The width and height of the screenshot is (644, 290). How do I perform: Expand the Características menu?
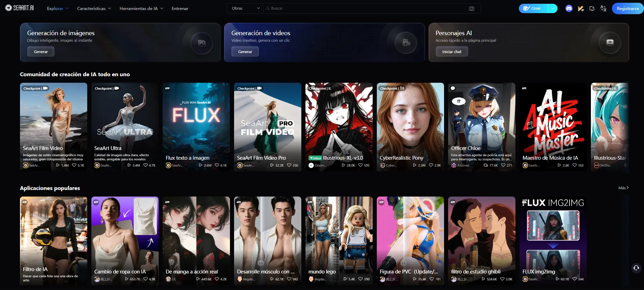coord(94,9)
